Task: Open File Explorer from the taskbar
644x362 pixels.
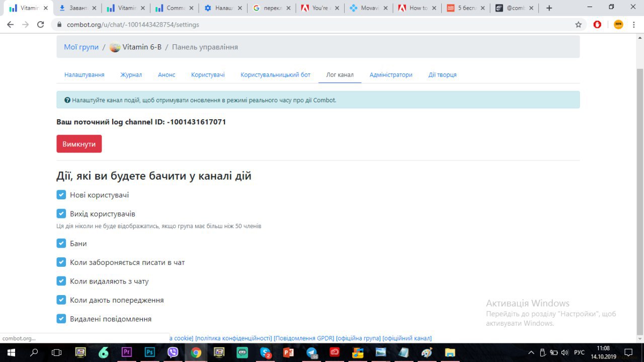Action: tap(450, 352)
